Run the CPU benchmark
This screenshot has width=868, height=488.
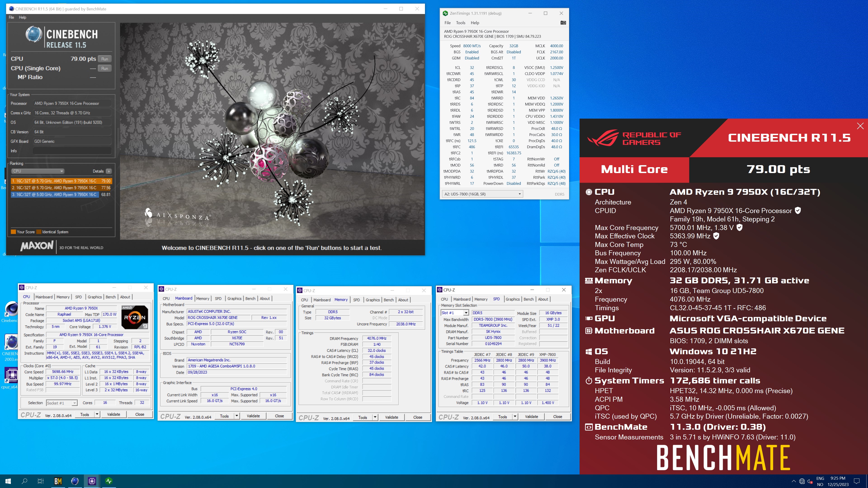coord(105,59)
